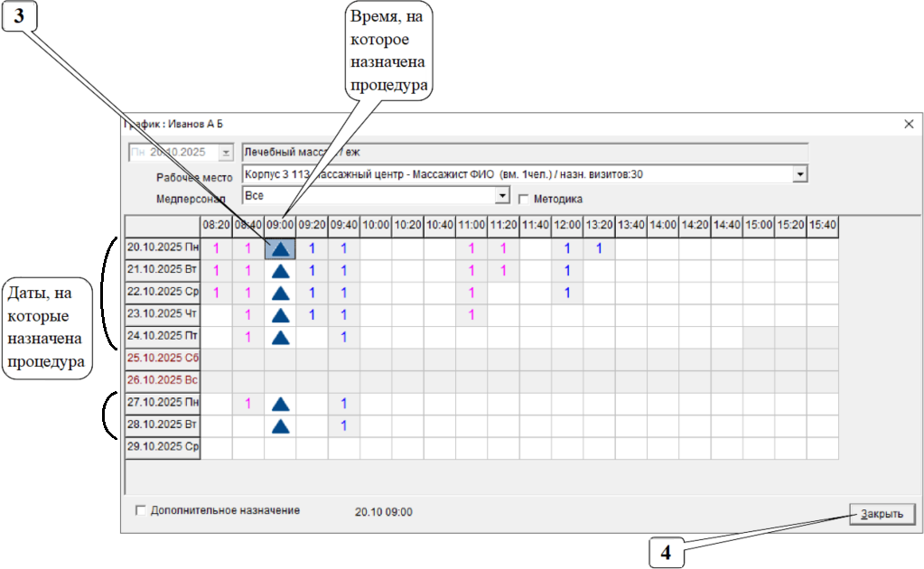924x569 pixels.
Task: Select the triangle marker on 20.10.2025 at 09:00
Action: click(280, 248)
